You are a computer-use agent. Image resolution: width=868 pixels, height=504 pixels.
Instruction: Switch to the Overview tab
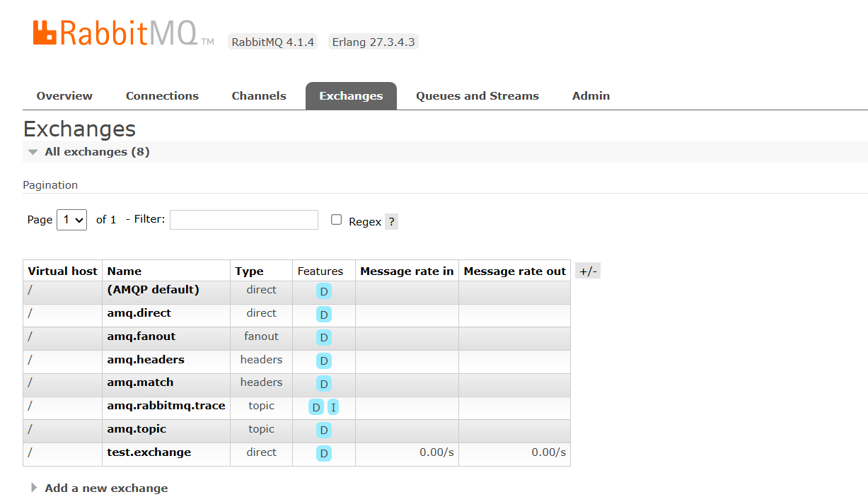[x=64, y=96]
